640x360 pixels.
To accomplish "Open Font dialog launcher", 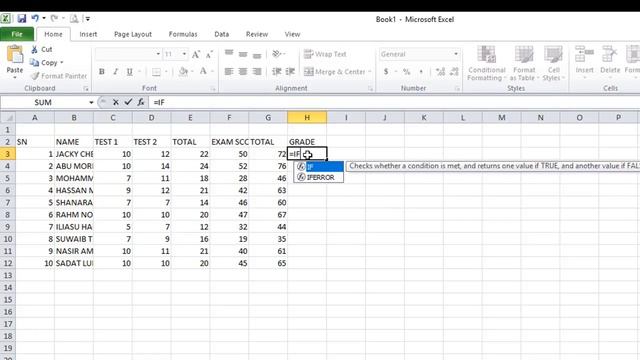I will pyautogui.click(x=213, y=89).
